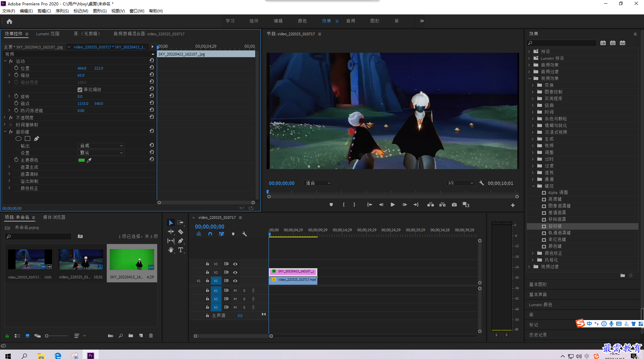The image size is (644, 359).
Task: Open the 媒体浏览器 tab
Action: tap(54, 217)
